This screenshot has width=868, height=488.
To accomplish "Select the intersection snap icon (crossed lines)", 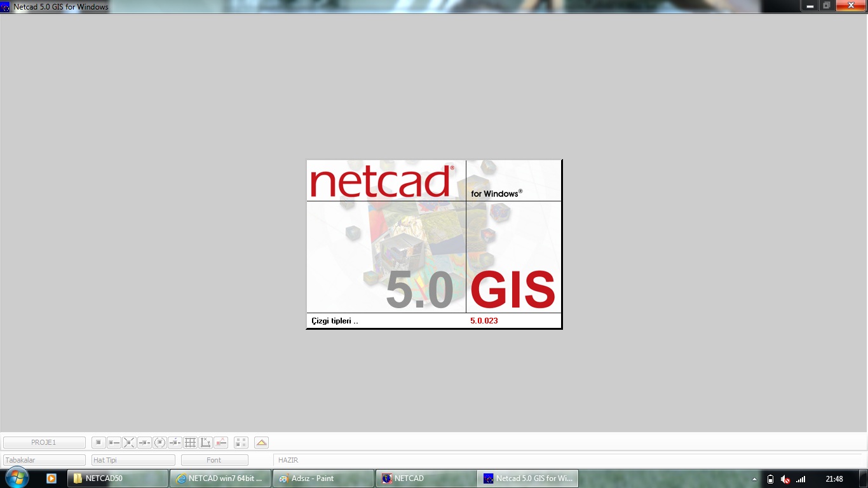I will 129,442.
